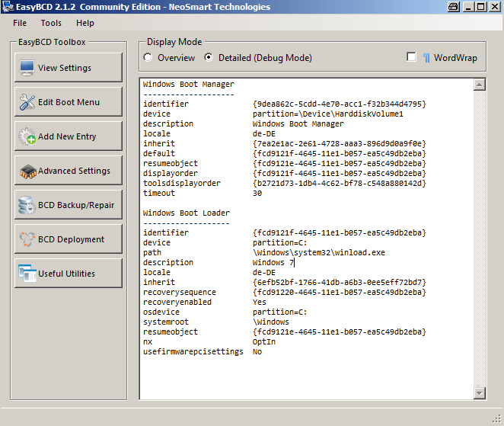Enable the WordWrap checkbox
This screenshot has width=504, height=426.
click(411, 57)
